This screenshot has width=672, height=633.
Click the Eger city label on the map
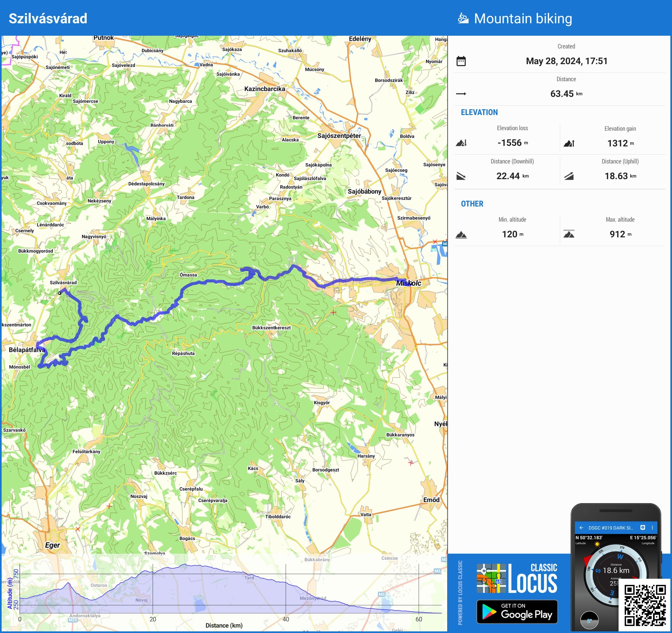pos(52,545)
